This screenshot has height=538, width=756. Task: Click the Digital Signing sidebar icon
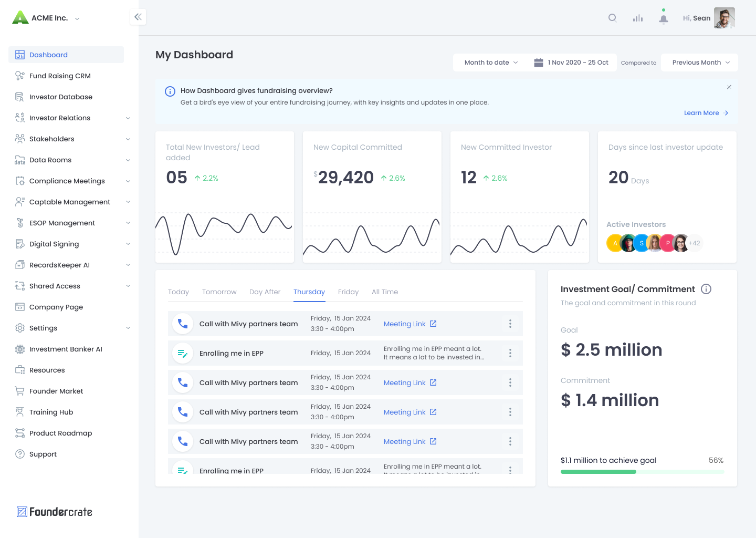coord(20,244)
